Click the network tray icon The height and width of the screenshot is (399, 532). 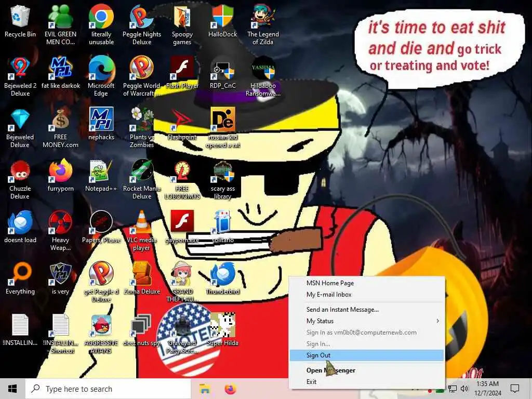click(x=453, y=389)
